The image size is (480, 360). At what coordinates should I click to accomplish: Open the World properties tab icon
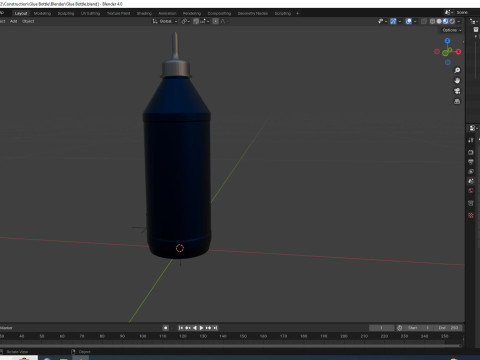click(x=471, y=191)
